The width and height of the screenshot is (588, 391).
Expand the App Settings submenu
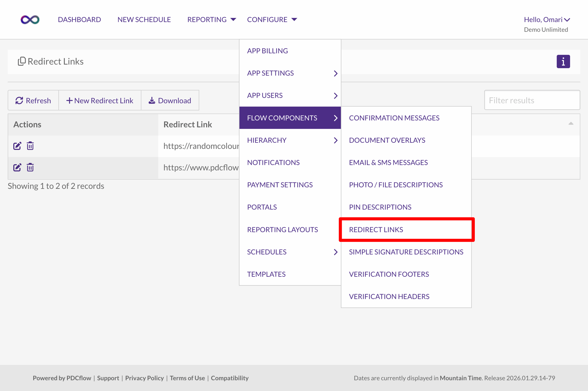pyautogui.click(x=290, y=73)
